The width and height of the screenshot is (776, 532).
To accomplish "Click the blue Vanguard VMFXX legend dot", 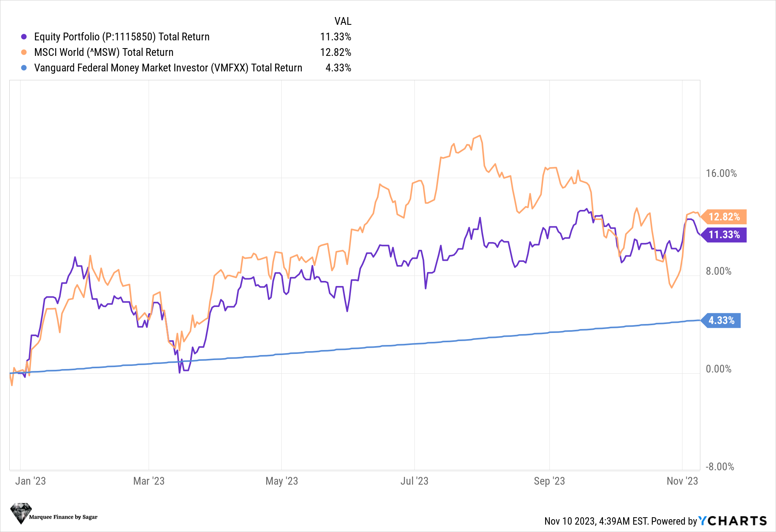I will pyautogui.click(x=24, y=68).
